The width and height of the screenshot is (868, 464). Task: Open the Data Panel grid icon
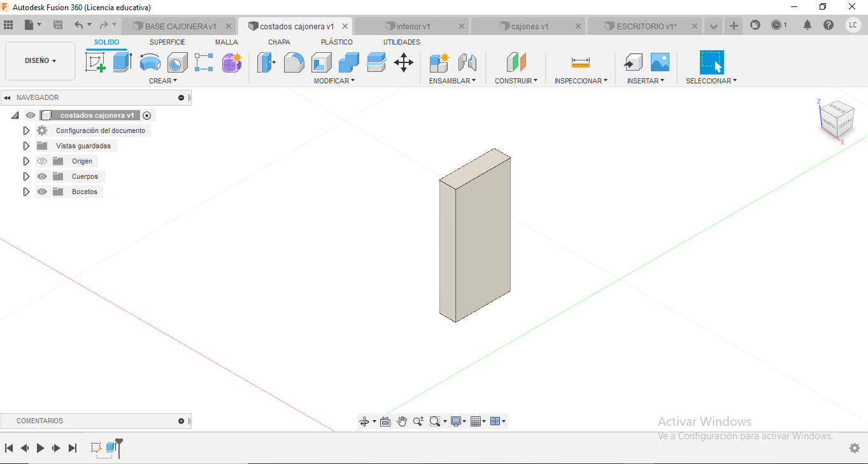(8, 25)
